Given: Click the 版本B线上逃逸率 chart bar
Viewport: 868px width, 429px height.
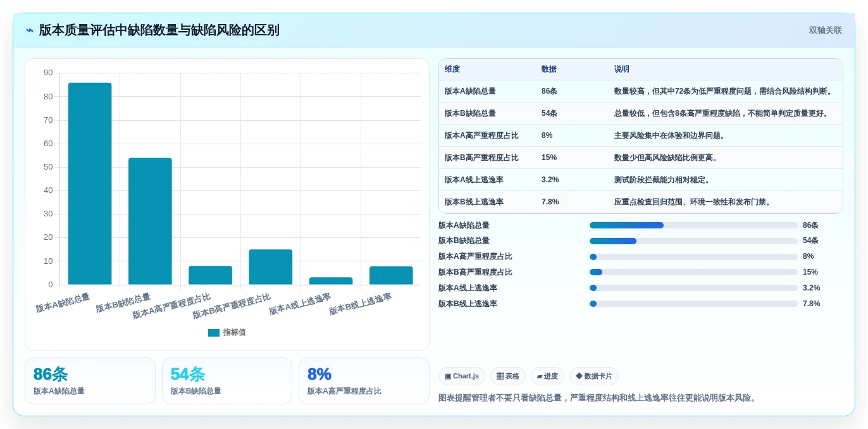Looking at the screenshot, I should coord(391,275).
